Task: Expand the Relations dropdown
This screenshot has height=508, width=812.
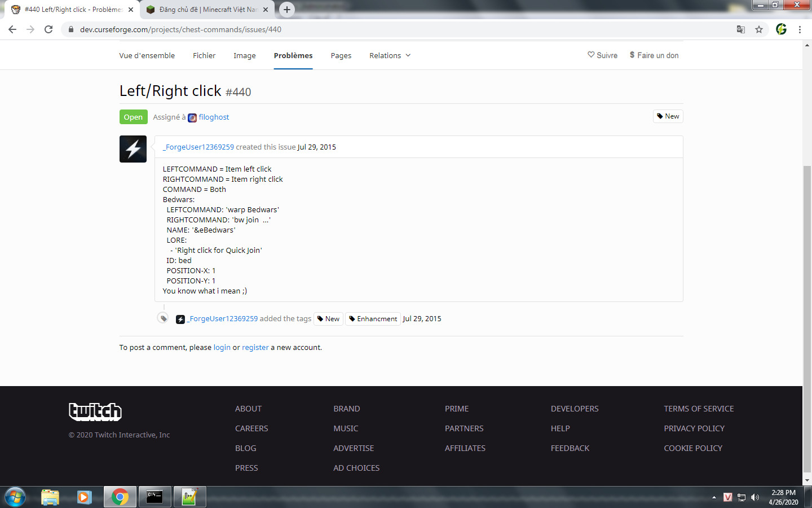Action: point(390,55)
